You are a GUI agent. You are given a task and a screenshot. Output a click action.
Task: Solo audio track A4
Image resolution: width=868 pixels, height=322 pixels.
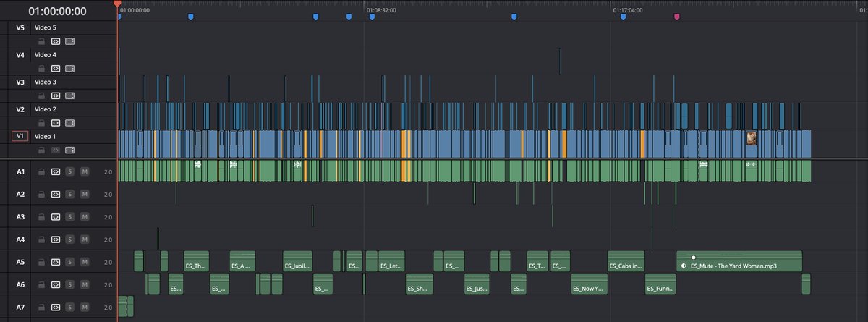pos(70,240)
